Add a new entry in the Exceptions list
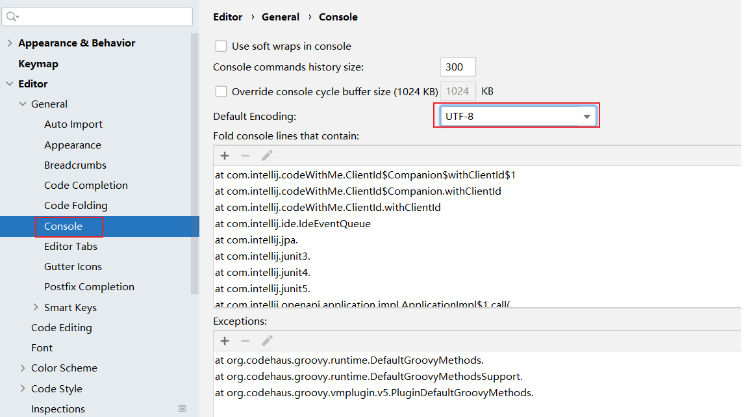This screenshot has height=417, width=750. 225,340
